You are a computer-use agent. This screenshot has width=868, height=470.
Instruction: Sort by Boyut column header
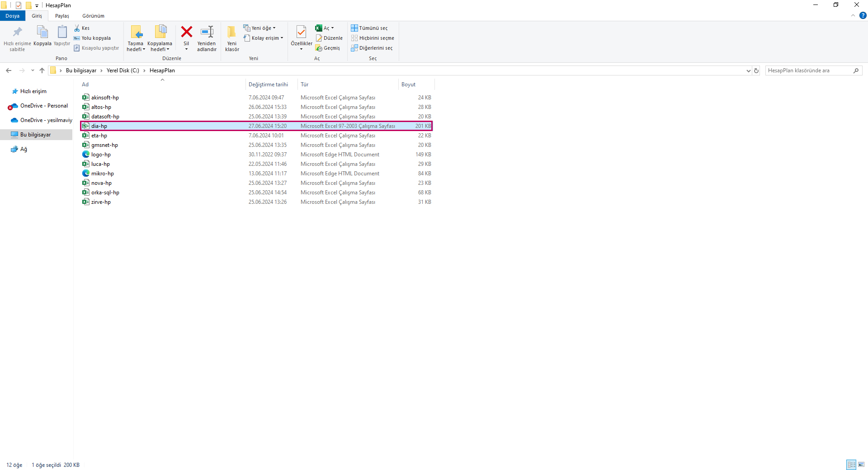coord(416,85)
